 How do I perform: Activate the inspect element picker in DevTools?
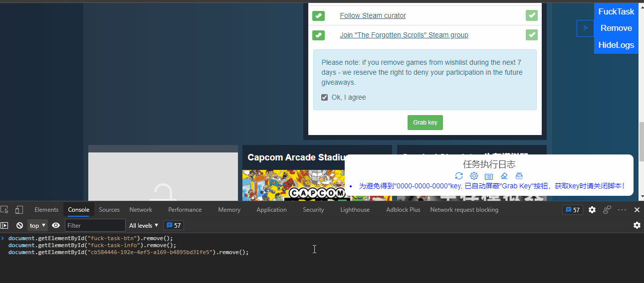(x=4, y=210)
